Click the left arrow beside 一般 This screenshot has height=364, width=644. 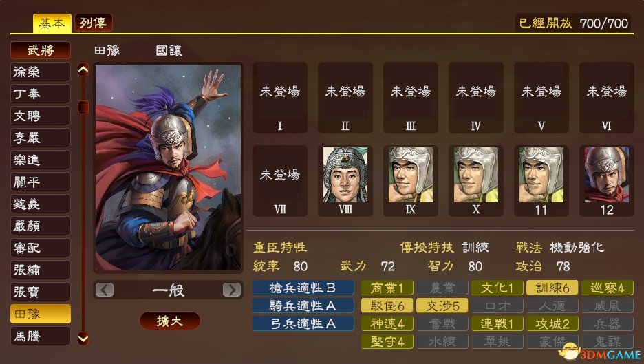[x=105, y=290]
